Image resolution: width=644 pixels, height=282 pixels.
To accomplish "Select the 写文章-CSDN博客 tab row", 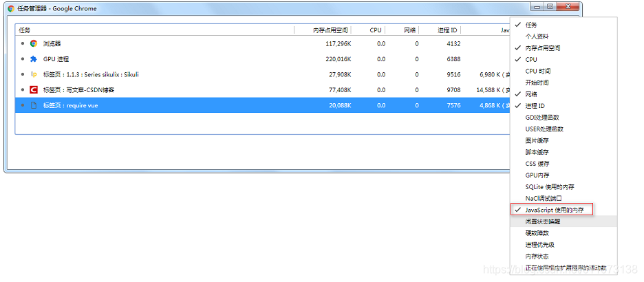I will pyautogui.click(x=262, y=90).
